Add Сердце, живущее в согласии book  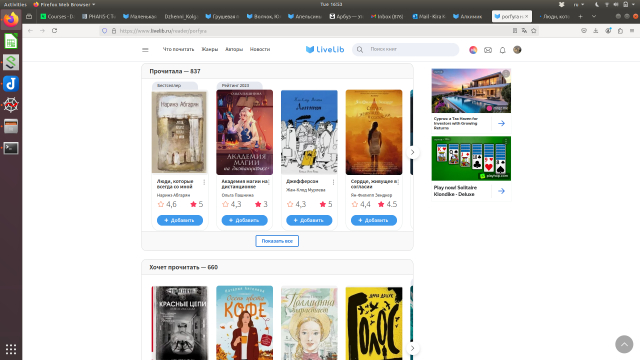(374, 220)
